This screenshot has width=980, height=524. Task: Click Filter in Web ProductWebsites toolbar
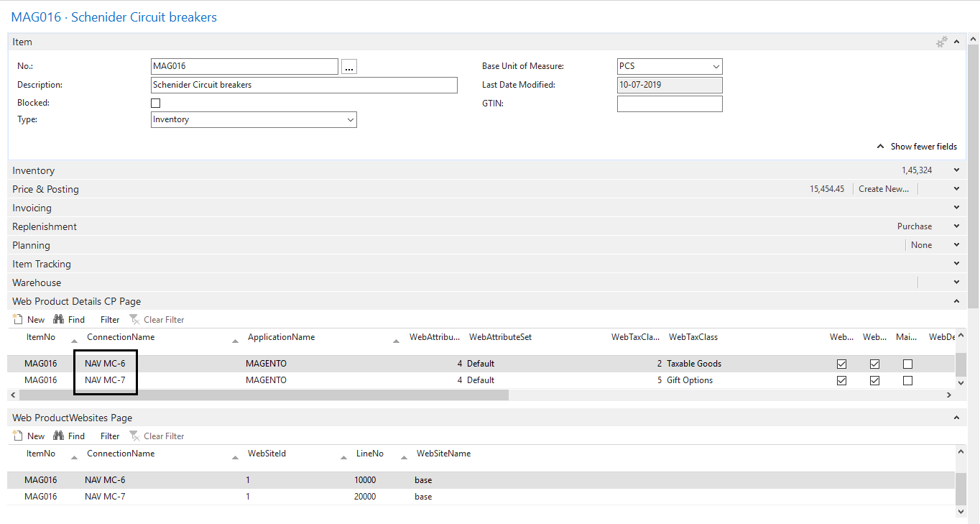coord(110,436)
